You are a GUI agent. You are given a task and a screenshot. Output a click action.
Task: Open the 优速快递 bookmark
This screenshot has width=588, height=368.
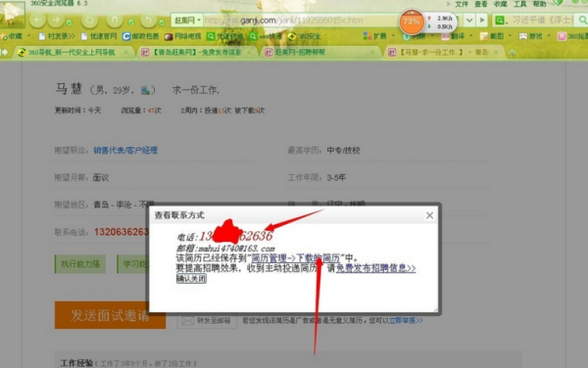coord(225,36)
